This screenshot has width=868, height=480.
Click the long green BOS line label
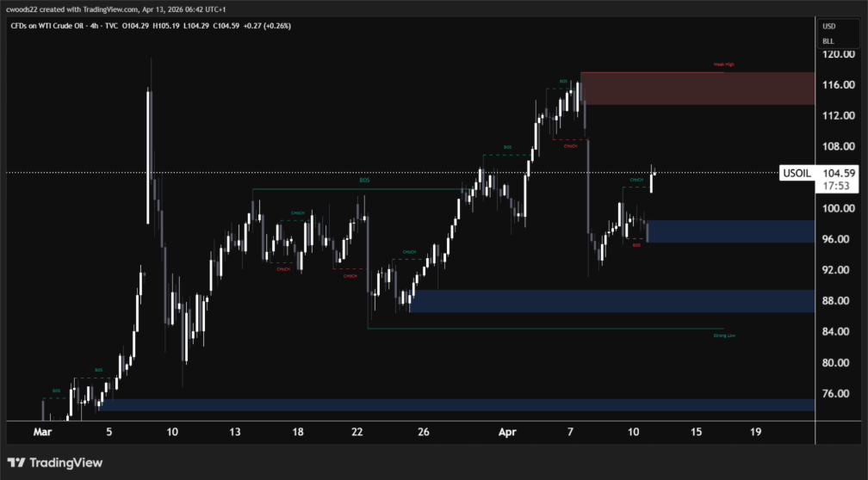pyautogui.click(x=364, y=181)
